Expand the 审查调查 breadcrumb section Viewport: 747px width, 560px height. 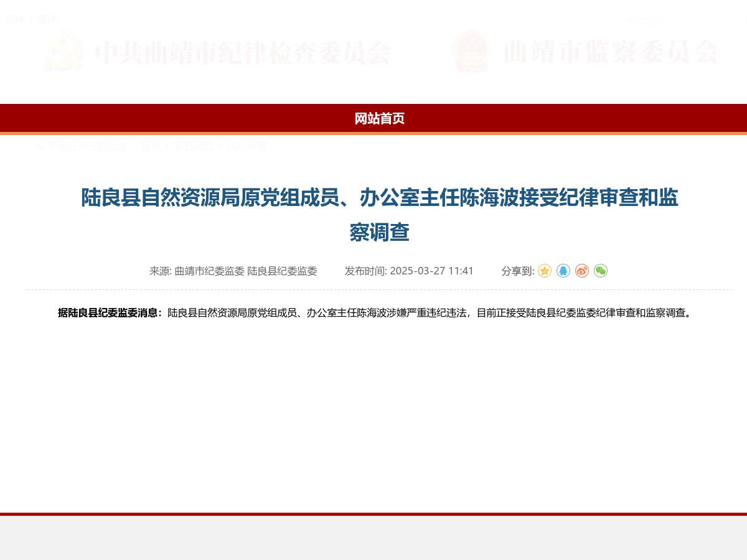click(x=193, y=146)
